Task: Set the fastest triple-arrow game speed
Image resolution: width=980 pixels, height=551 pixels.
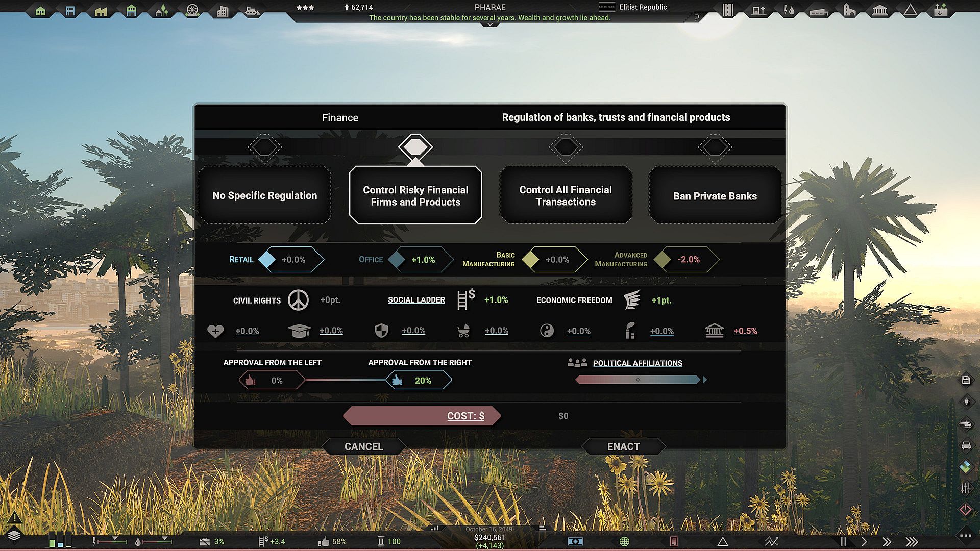Action: pos(912,542)
